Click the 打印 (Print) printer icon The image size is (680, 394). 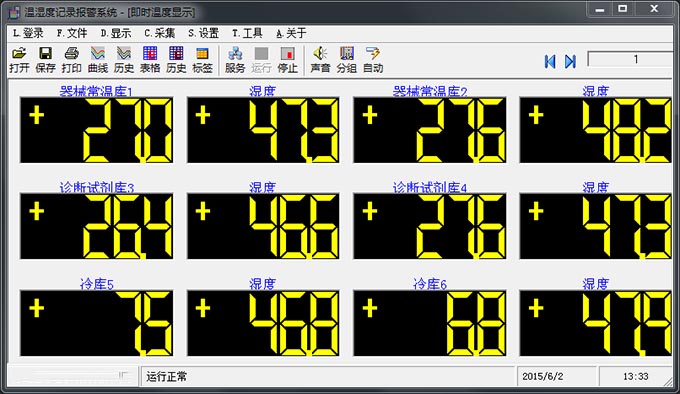pyautogui.click(x=71, y=60)
